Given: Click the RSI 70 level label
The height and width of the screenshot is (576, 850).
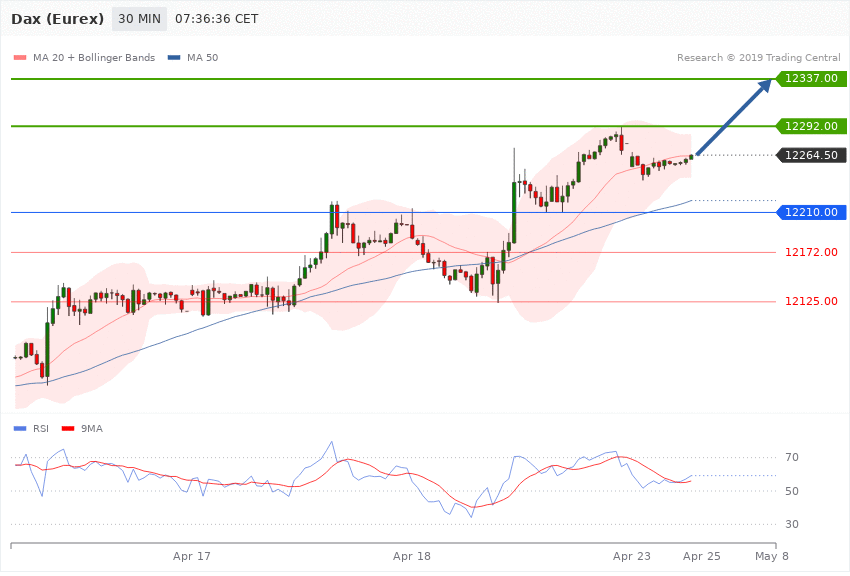Looking at the screenshot, I should (x=791, y=458).
